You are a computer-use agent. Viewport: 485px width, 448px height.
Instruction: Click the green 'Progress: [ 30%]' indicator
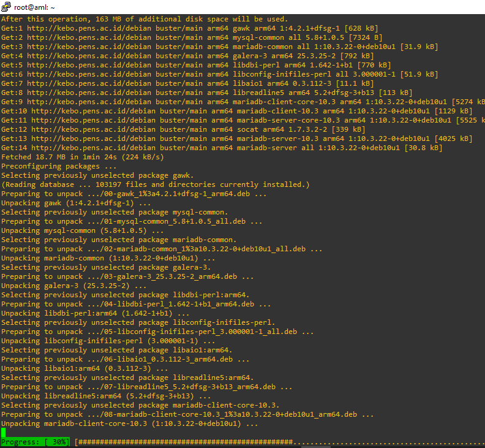coord(36,442)
